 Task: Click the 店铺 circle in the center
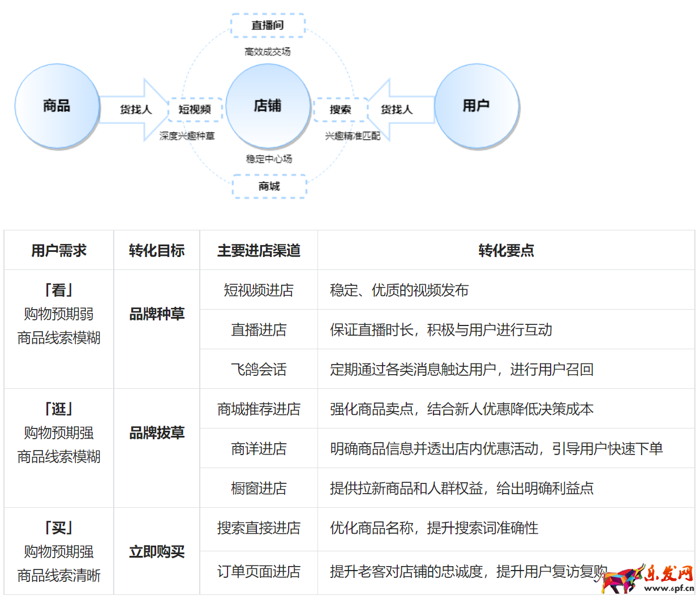pos(268,106)
